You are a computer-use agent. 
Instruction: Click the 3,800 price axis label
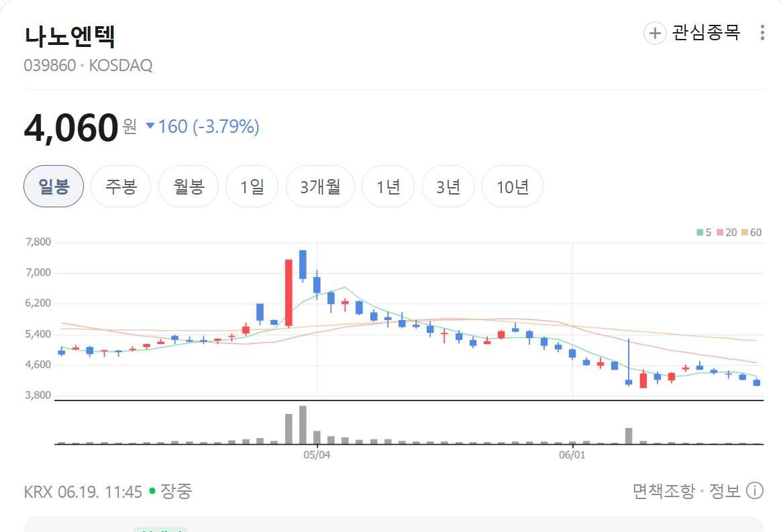38,395
